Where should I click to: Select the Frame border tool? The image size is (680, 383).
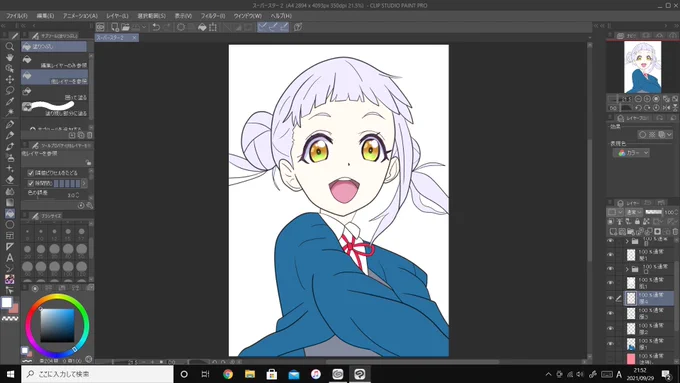[10, 236]
